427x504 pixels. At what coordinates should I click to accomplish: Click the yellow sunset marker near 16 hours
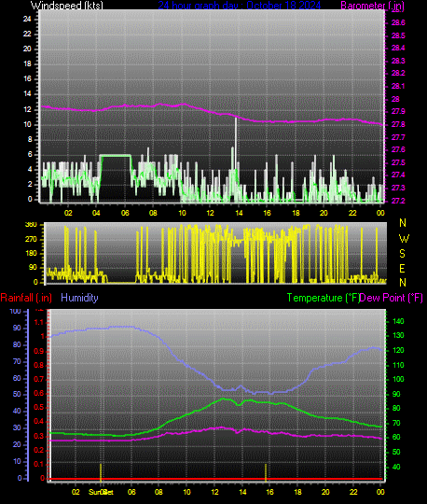click(x=266, y=472)
